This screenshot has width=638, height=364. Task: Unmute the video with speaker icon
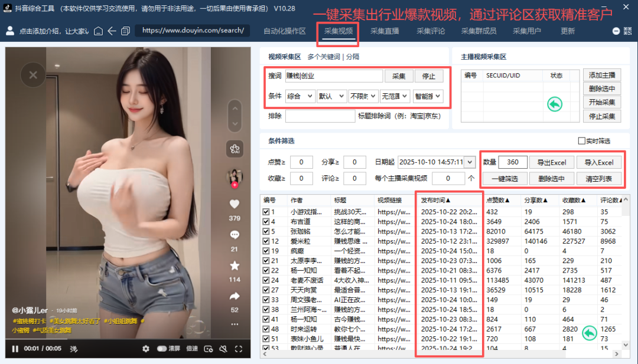point(223,349)
